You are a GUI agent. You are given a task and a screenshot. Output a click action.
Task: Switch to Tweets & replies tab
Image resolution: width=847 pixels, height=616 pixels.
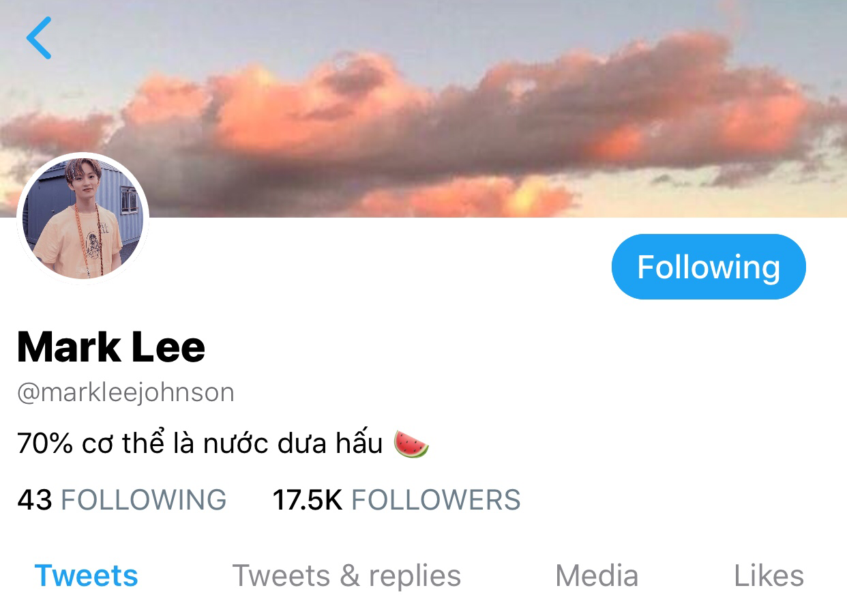346,576
